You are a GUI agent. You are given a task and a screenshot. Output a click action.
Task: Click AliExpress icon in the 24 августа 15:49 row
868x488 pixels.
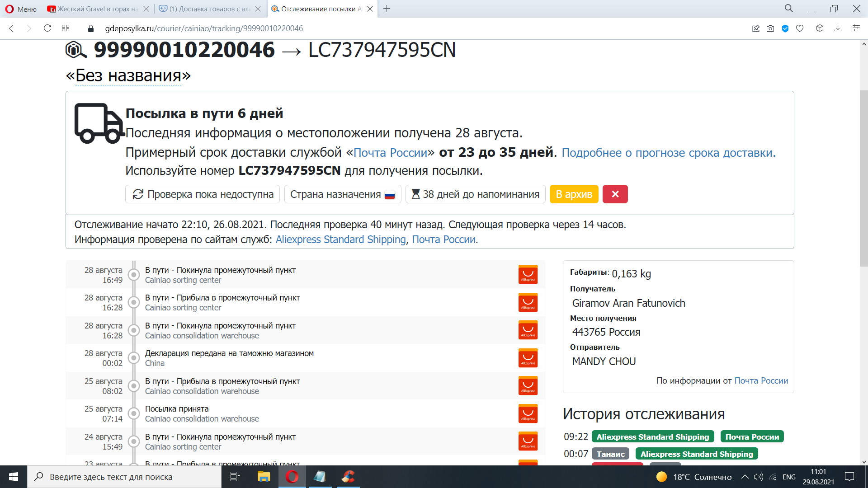(528, 441)
